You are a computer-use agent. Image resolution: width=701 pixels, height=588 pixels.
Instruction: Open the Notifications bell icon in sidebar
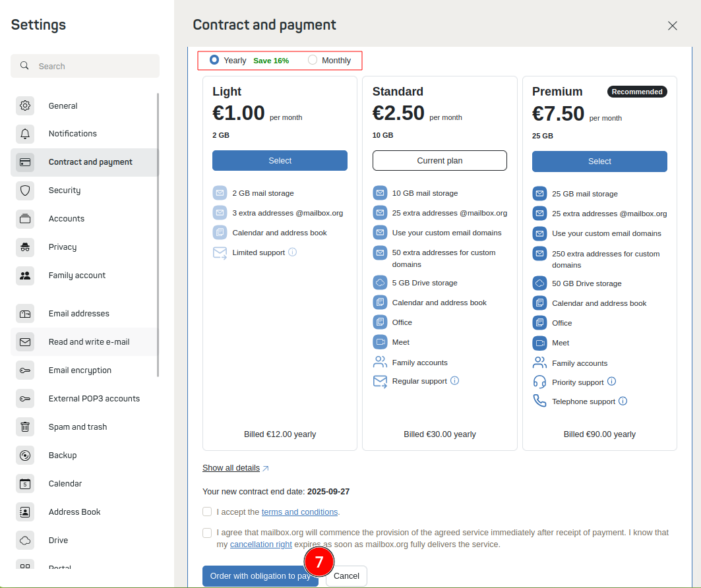pos(24,133)
